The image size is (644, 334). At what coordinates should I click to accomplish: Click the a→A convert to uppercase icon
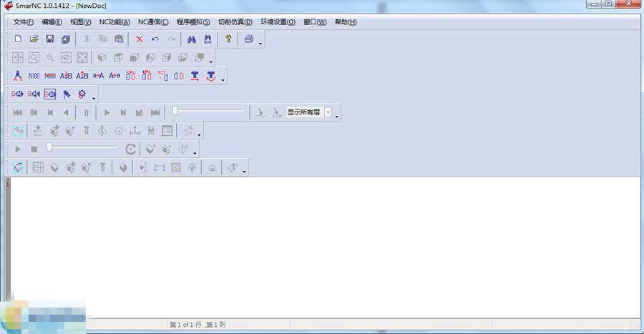coord(98,76)
